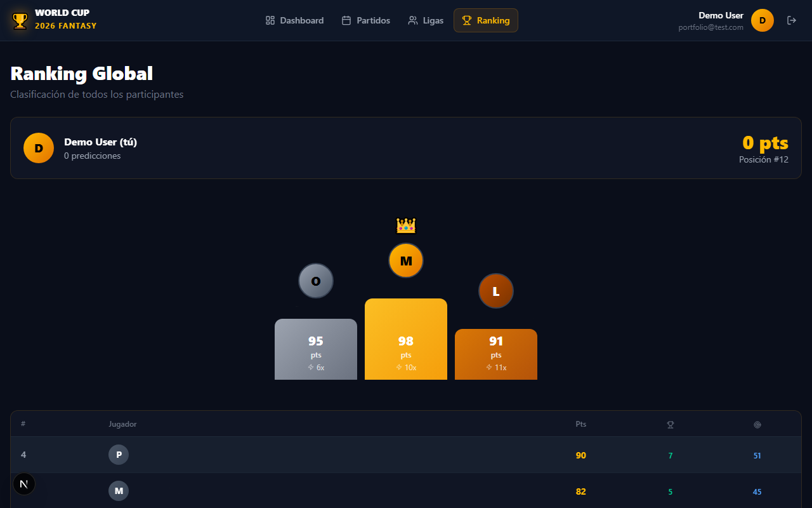
Task: Click the Posición #12 text
Action: (764, 159)
